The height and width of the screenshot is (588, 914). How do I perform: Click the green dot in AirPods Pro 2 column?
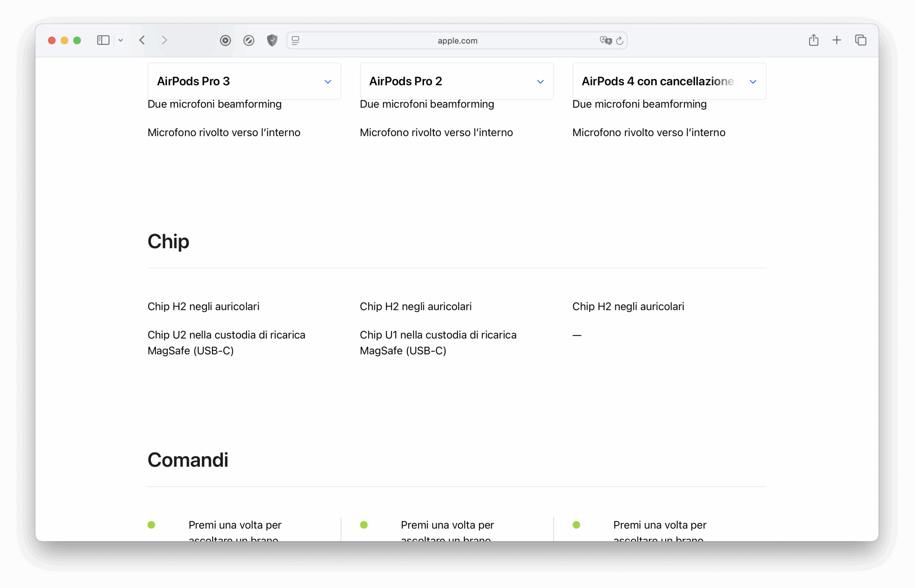pos(364,525)
